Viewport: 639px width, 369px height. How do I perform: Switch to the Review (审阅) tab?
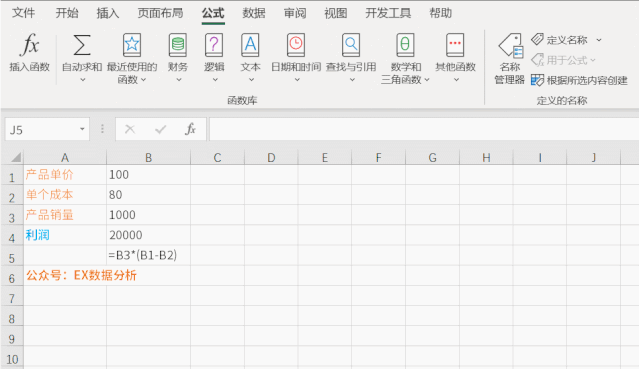point(295,13)
